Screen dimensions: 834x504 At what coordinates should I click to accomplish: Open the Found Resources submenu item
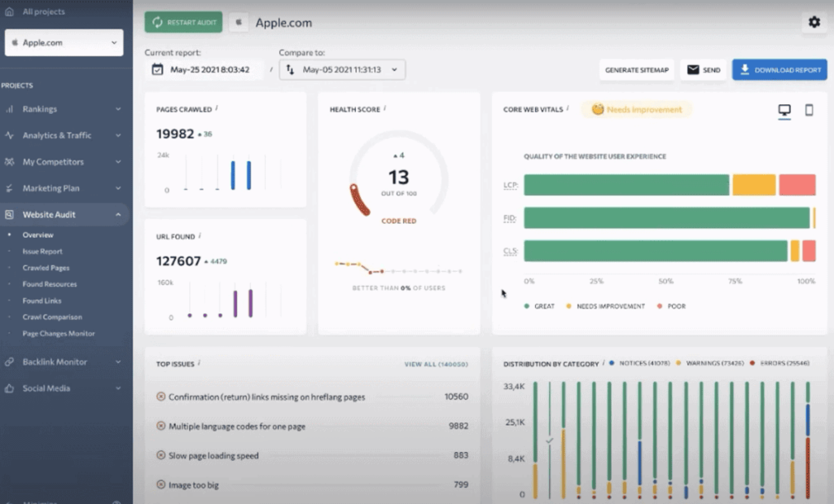click(50, 284)
